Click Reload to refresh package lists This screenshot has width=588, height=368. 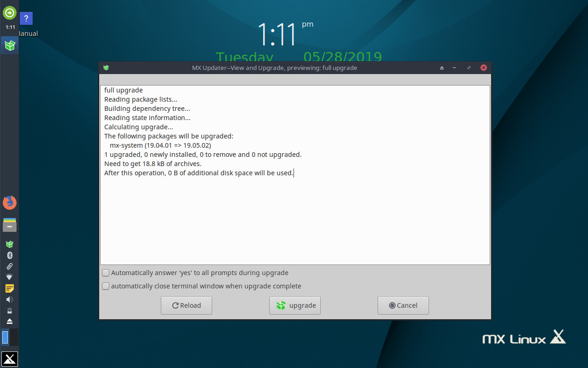point(186,305)
